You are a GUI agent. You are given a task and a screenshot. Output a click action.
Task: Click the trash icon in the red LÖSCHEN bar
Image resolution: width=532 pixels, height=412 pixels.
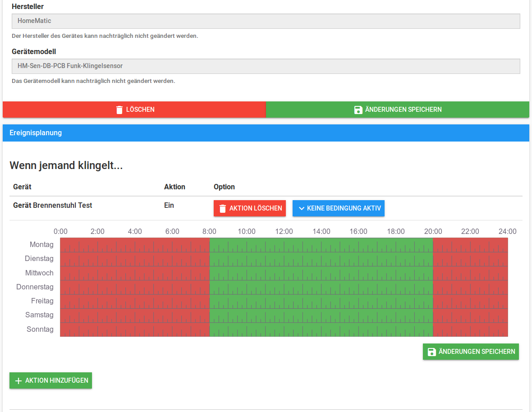[119, 110]
